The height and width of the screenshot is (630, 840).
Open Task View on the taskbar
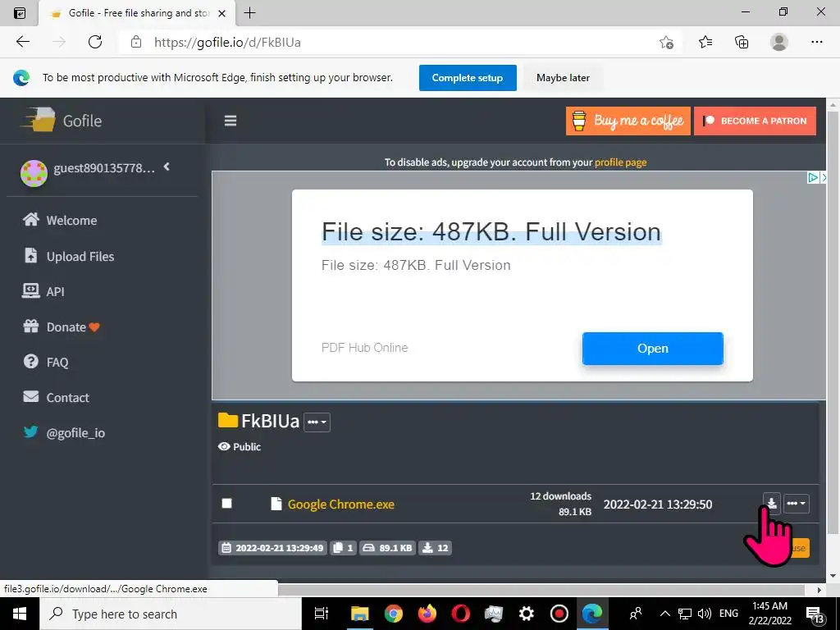click(321, 614)
